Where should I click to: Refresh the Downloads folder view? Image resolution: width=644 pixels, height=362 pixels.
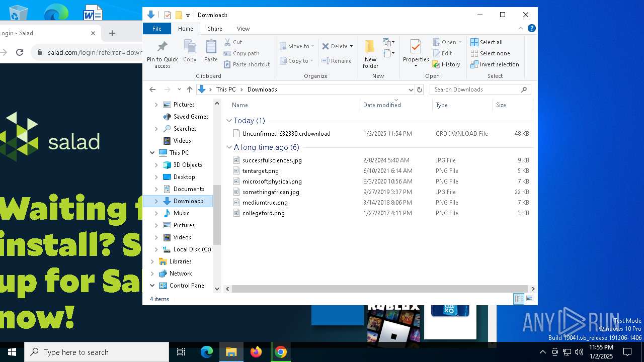420,89
